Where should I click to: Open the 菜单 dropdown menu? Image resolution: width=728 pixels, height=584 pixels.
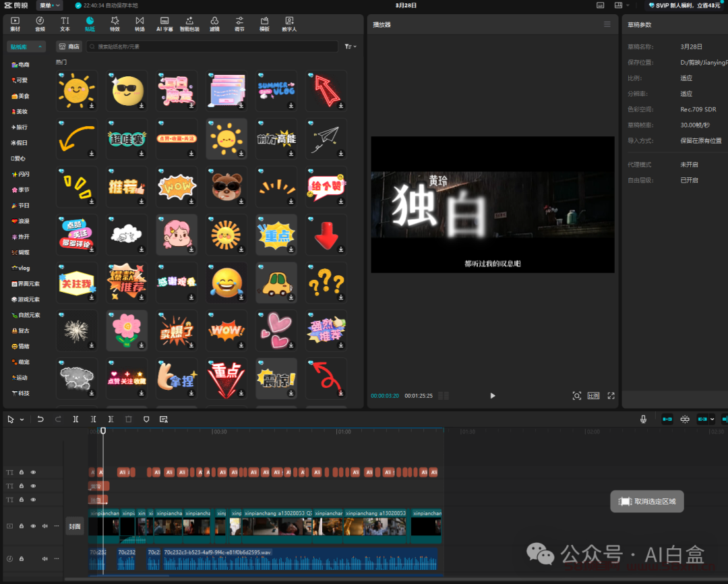[x=49, y=5]
